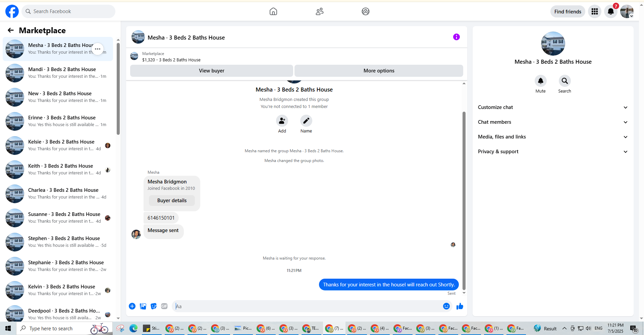Expand Chat members section

click(553, 122)
